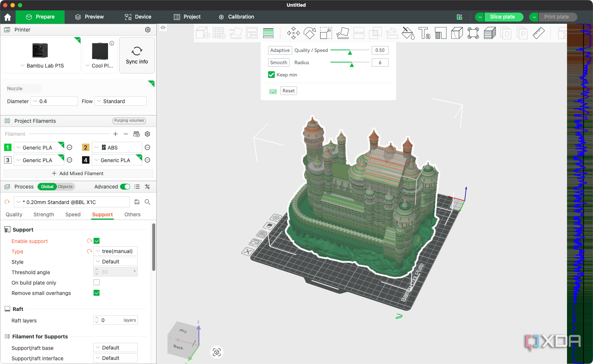593x364 pixels.
Task: Uncheck the Enable support checkbox
Action: click(x=97, y=241)
